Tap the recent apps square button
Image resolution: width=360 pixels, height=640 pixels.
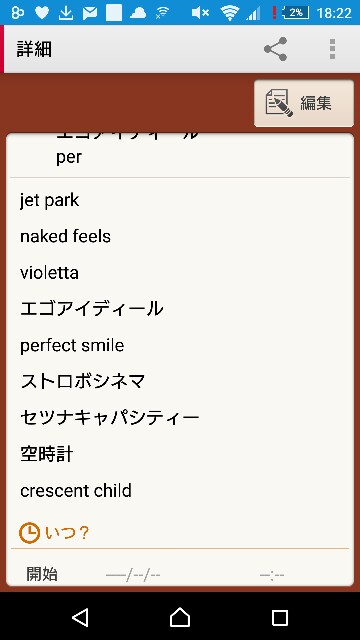point(280,618)
